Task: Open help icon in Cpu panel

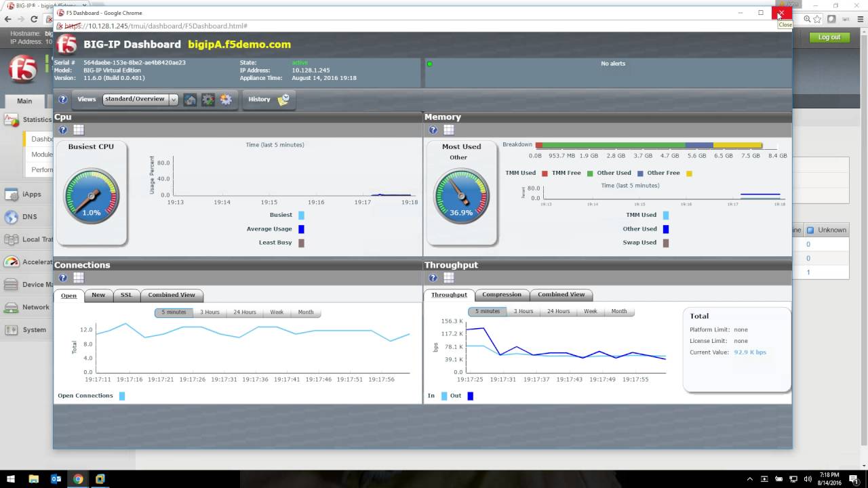Action: 63,130
